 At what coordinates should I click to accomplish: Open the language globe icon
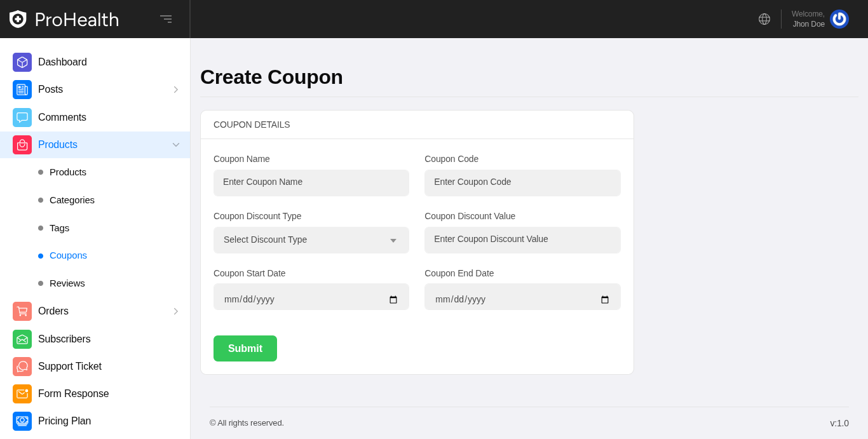(x=764, y=19)
